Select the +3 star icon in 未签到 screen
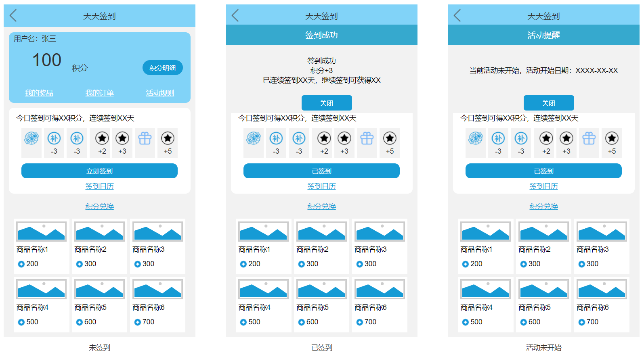 tap(122, 138)
